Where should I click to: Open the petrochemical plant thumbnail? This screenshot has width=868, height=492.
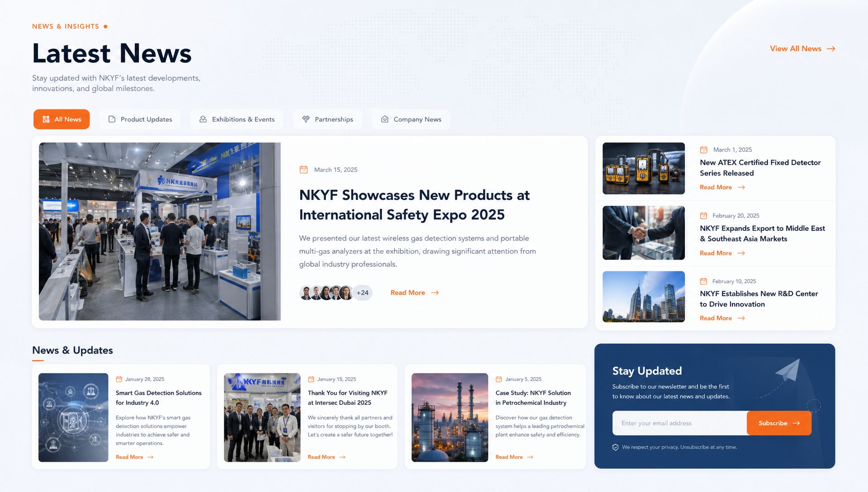coord(450,417)
